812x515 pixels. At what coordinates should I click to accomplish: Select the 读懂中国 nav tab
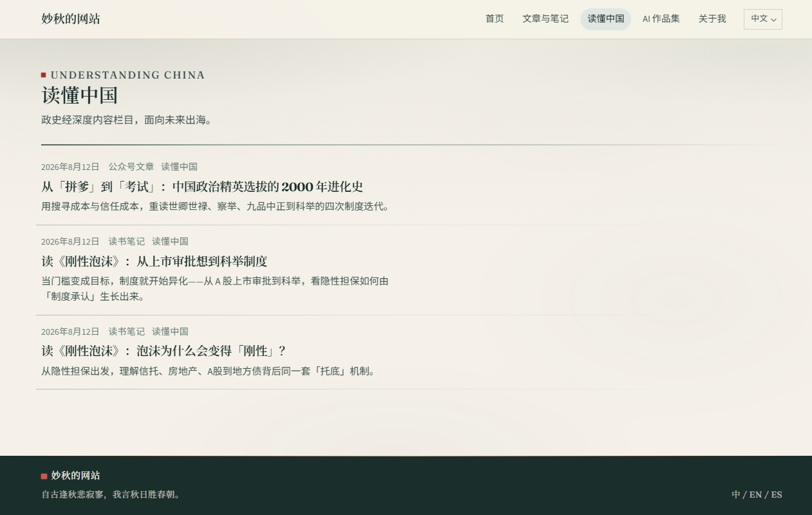pos(605,19)
